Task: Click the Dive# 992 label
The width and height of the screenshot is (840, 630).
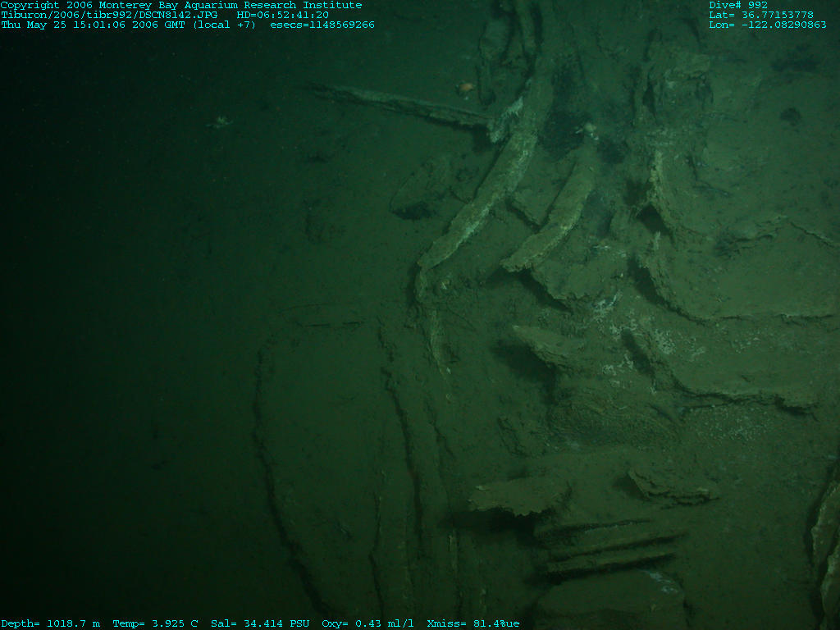Action: [738, 5]
